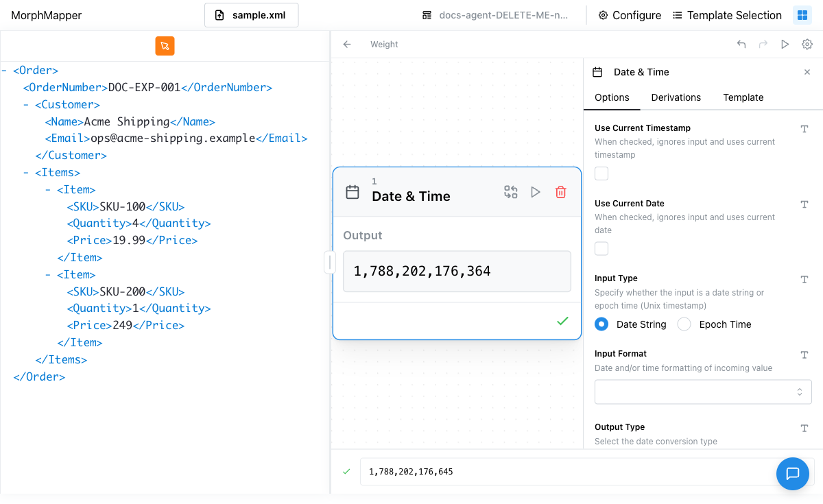Switch to the Derivations tab

coord(676,97)
